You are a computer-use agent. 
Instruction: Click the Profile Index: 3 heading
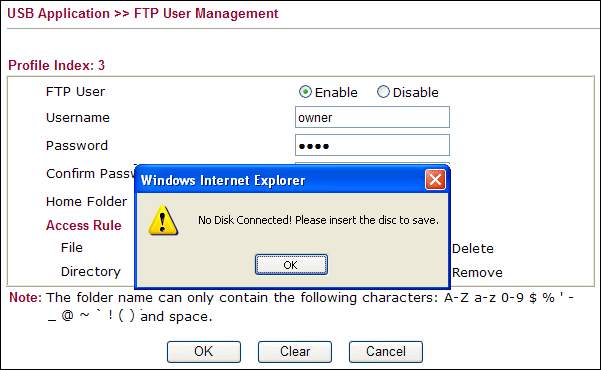point(56,66)
